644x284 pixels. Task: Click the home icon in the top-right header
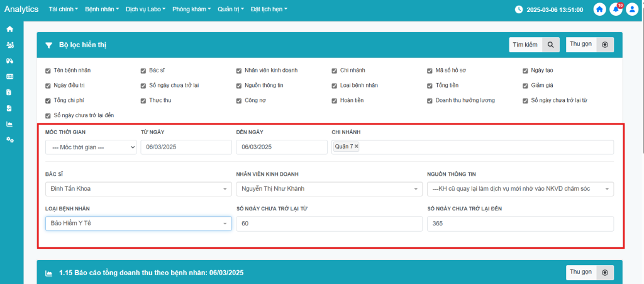(x=600, y=9)
